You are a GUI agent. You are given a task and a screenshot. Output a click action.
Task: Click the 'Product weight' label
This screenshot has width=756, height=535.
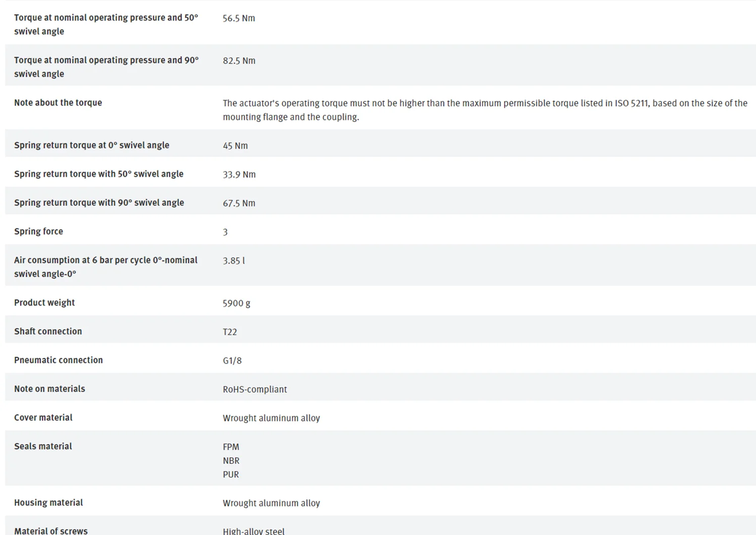point(44,303)
